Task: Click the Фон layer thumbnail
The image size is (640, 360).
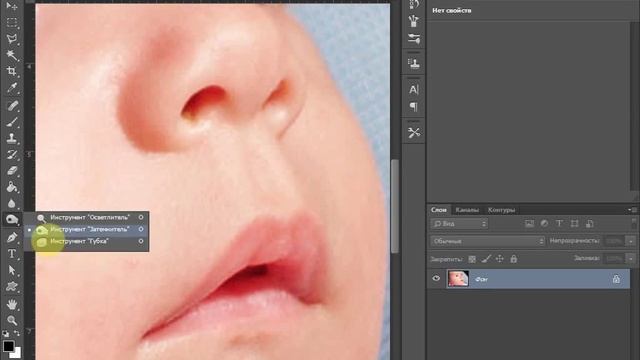Action: 458,279
